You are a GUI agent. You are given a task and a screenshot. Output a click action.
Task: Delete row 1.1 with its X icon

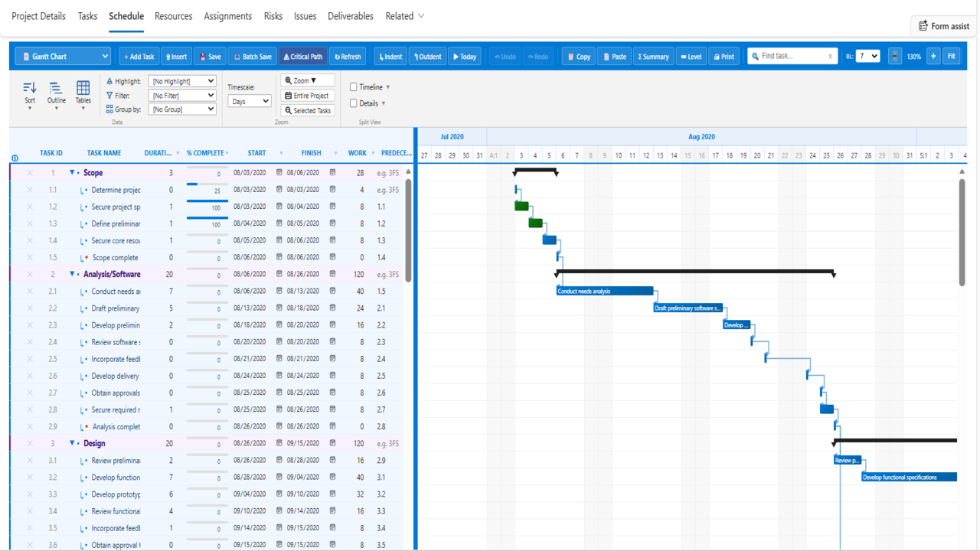point(30,190)
